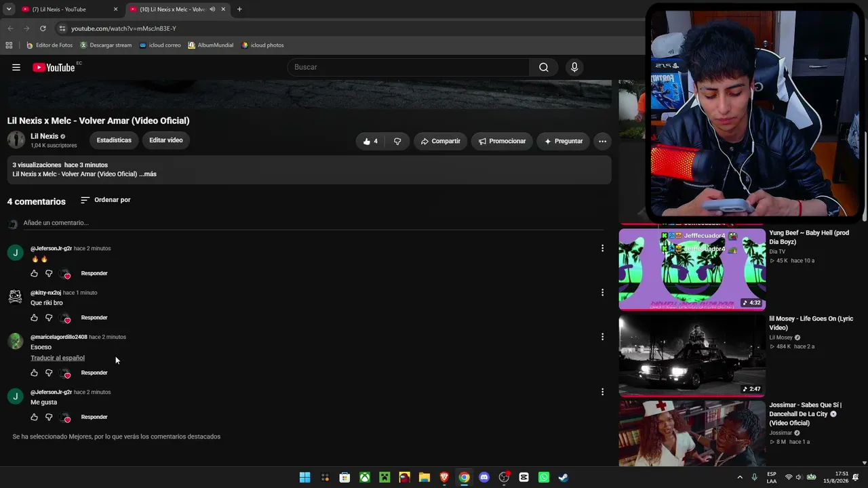Like the video Volver Amar
Image resolution: width=868 pixels, height=488 pixels.
[370, 141]
